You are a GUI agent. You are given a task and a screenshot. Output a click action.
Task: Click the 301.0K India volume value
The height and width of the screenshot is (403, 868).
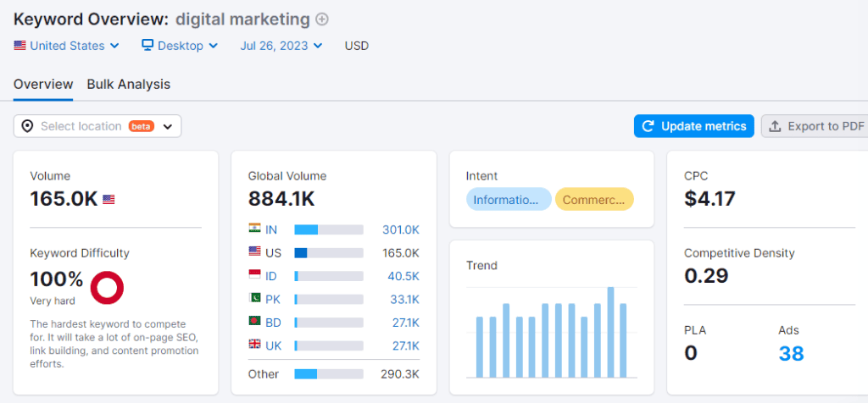[x=401, y=230]
